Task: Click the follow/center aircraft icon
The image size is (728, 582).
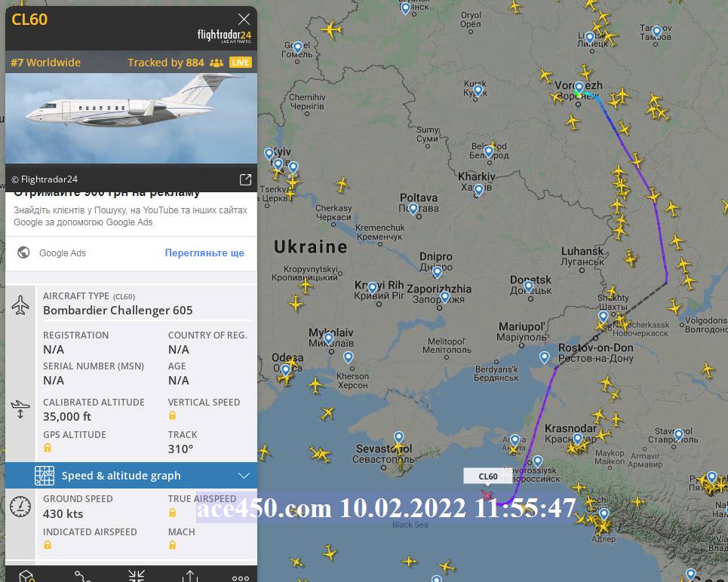Action: click(x=137, y=576)
